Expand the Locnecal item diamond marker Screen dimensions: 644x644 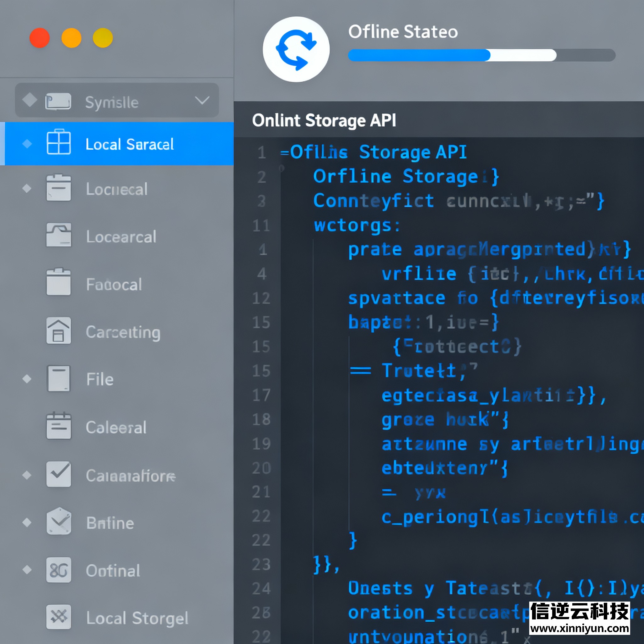pyautogui.click(x=27, y=188)
